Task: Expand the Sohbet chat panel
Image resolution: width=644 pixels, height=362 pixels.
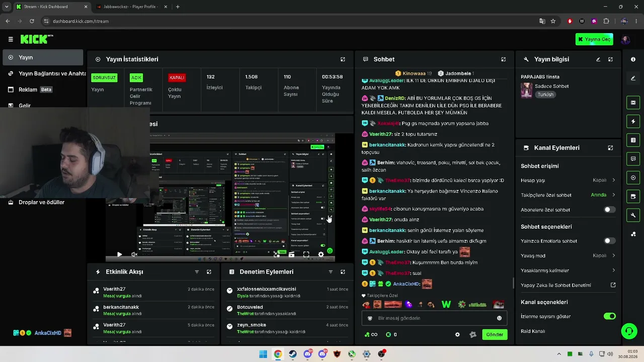Action: pos(503,59)
